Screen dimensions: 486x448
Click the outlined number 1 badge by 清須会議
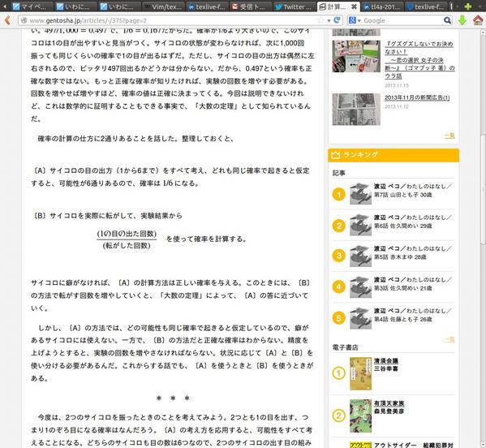(339, 373)
